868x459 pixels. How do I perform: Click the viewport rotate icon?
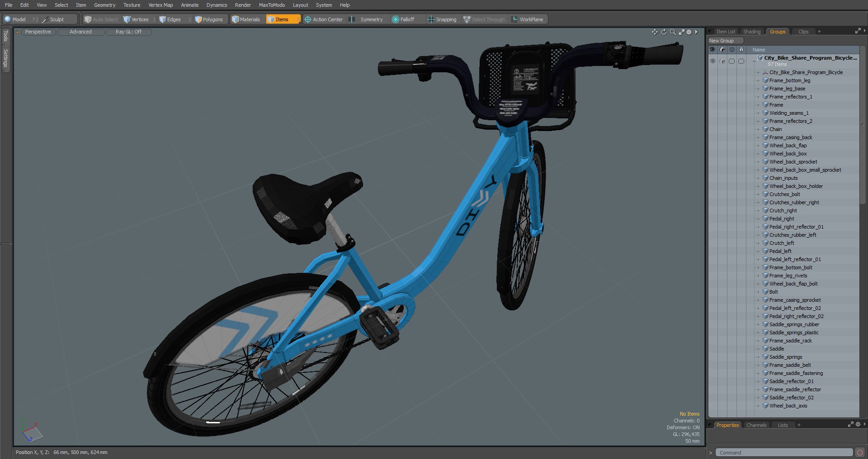point(664,32)
